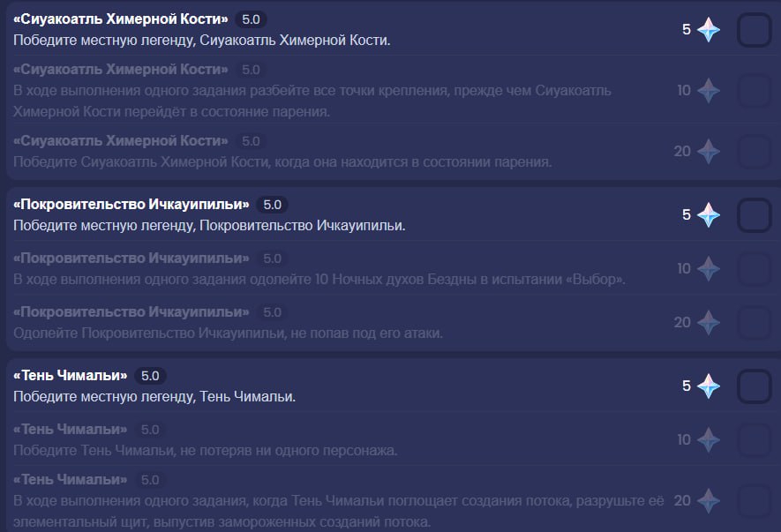The image size is (781, 532).
Task: Click dimmed primogem icon for Покровительство 20 reward
Action: [709, 323]
